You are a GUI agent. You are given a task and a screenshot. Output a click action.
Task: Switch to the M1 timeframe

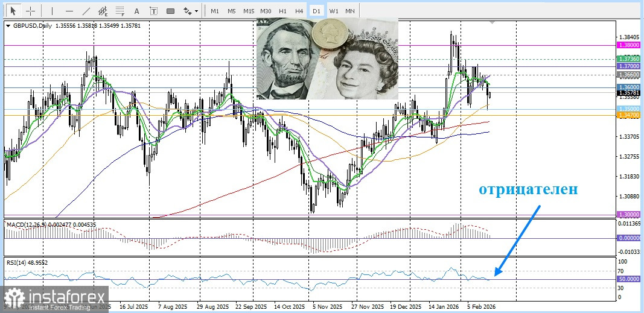click(x=215, y=11)
